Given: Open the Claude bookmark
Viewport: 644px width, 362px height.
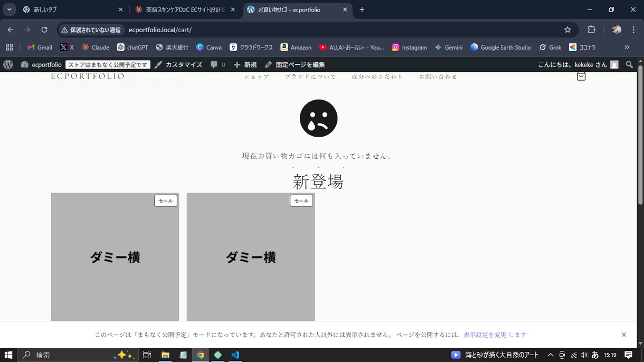Looking at the screenshot, I should [x=95, y=47].
